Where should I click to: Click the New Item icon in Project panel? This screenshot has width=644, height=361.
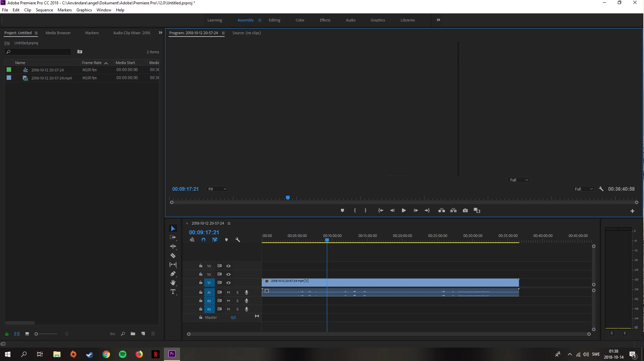point(143,334)
